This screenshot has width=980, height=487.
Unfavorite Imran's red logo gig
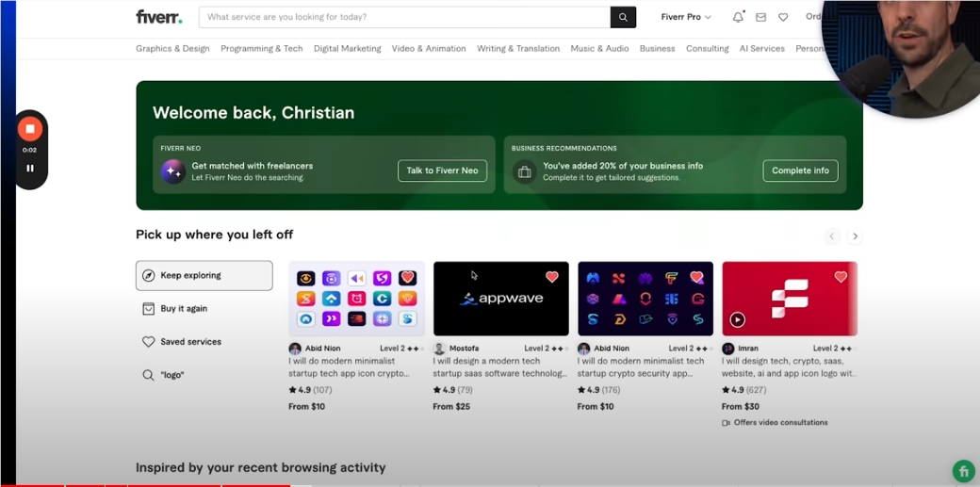[841, 277]
